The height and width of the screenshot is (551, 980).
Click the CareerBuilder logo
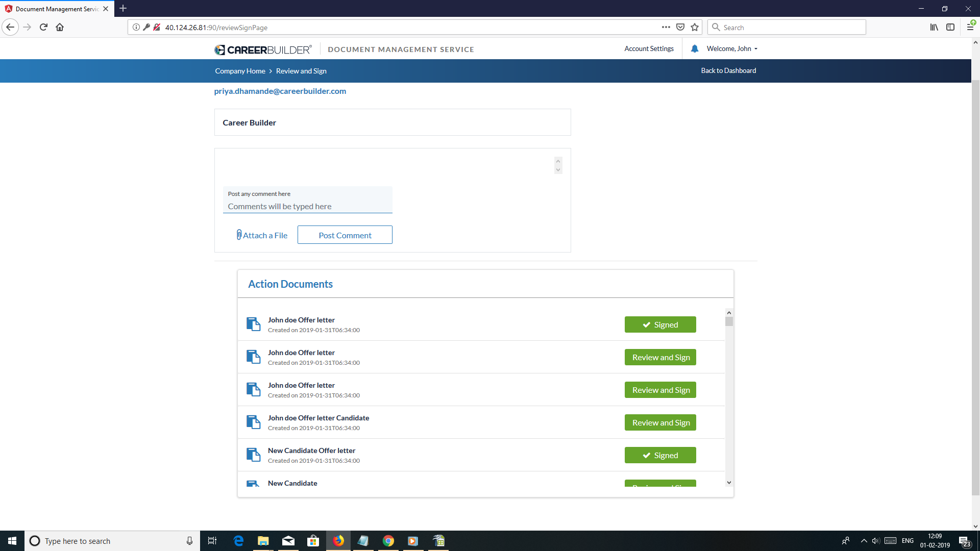click(263, 49)
